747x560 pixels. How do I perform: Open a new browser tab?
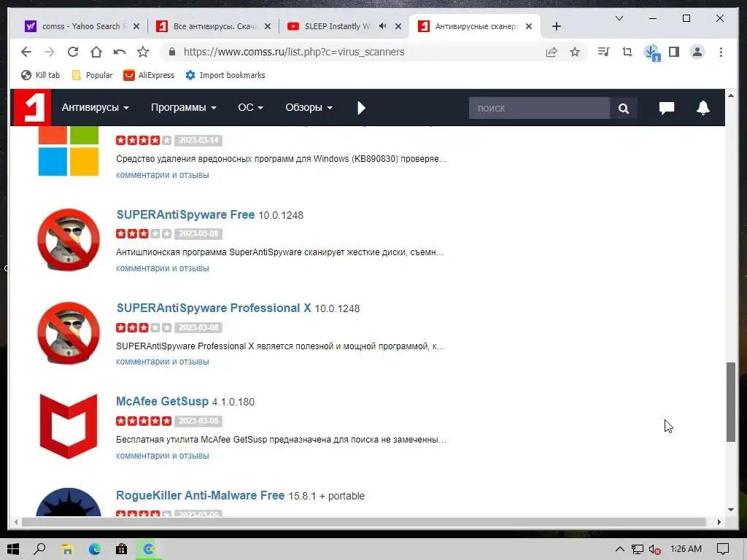[x=557, y=26]
